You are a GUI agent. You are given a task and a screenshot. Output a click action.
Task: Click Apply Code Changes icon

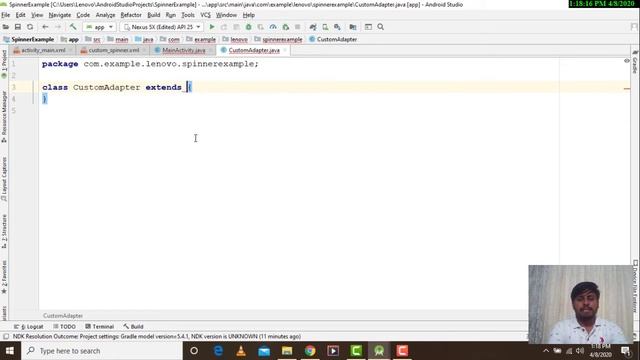pos(236,27)
